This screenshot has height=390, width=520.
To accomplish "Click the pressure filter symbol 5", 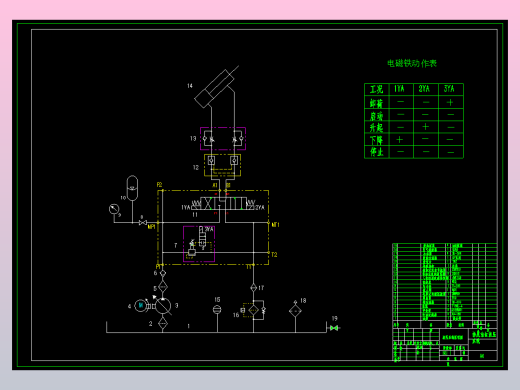I will click(163, 287).
